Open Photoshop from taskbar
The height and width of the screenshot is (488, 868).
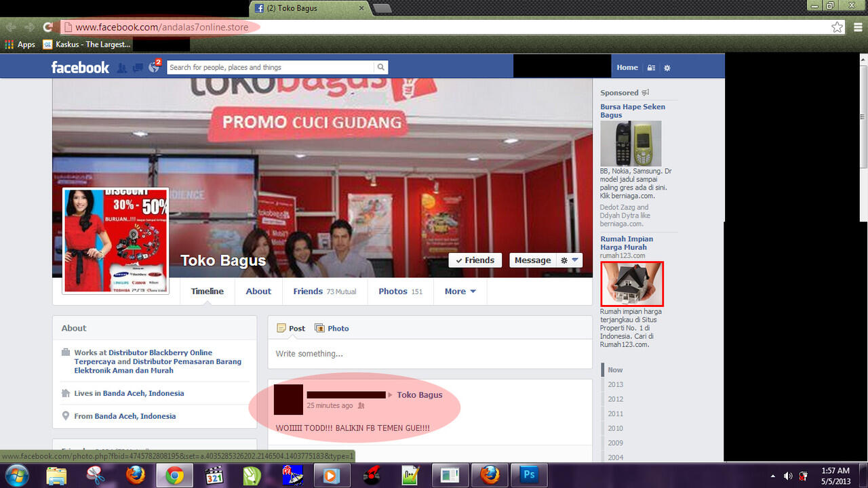(528, 475)
